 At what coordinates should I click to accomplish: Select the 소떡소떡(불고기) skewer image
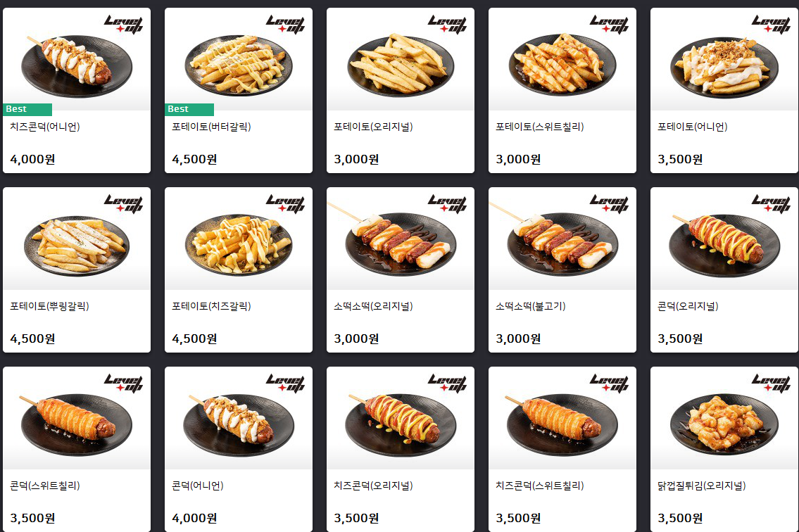pyautogui.click(x=562, y=239)
